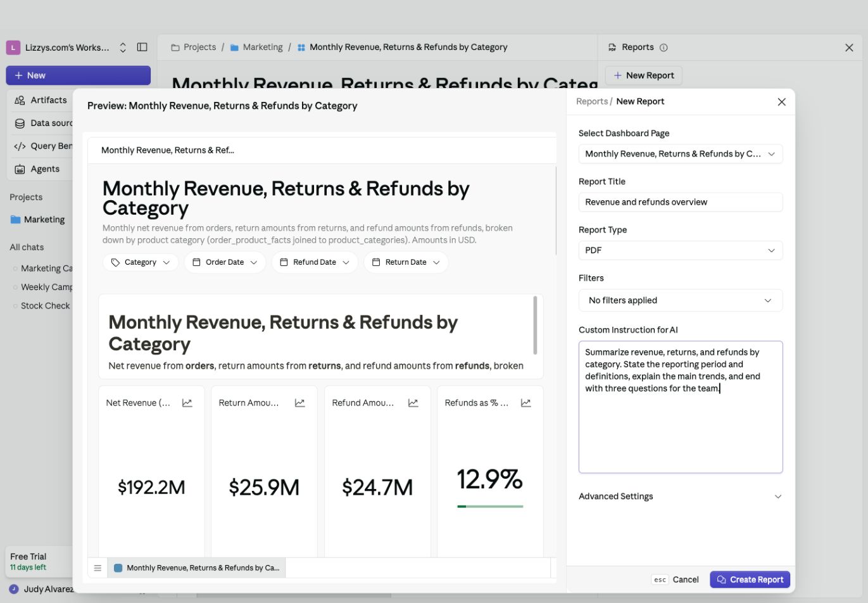Click Reports breadcrumb link in dialog
This screenshot has height=603, width=868.
pos(592,101)
